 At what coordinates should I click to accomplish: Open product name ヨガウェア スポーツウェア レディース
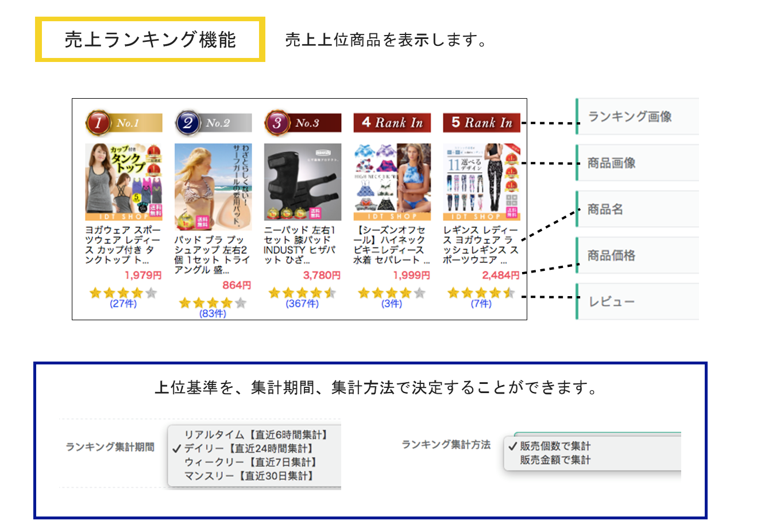[x=122, y=245]
